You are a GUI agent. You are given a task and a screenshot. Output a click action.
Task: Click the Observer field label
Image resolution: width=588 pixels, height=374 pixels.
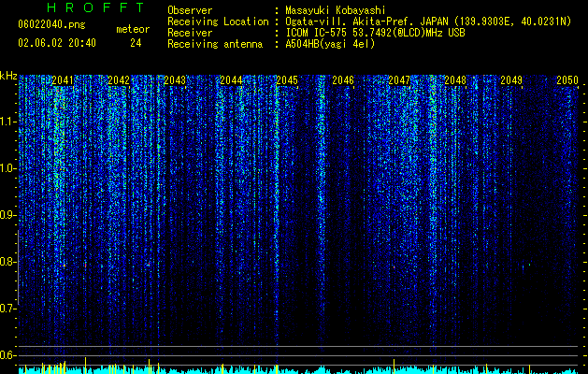pyautogui.click(x=190, y=10)
